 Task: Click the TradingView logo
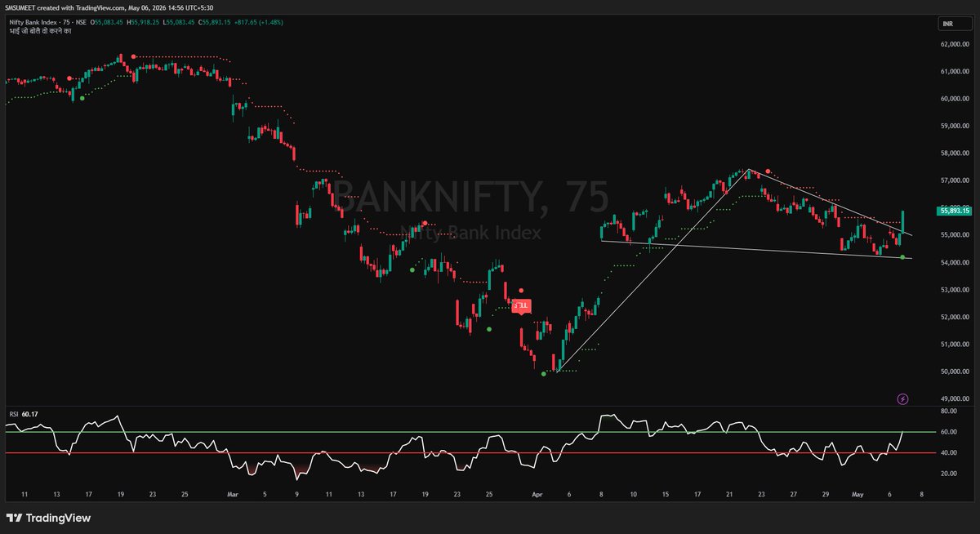pos(48,518)
